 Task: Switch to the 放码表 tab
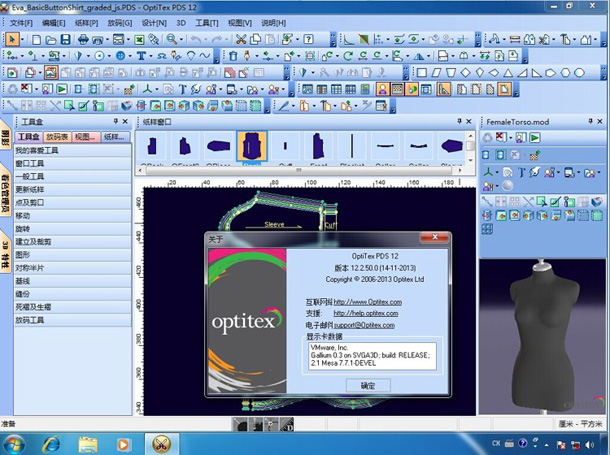57,136
